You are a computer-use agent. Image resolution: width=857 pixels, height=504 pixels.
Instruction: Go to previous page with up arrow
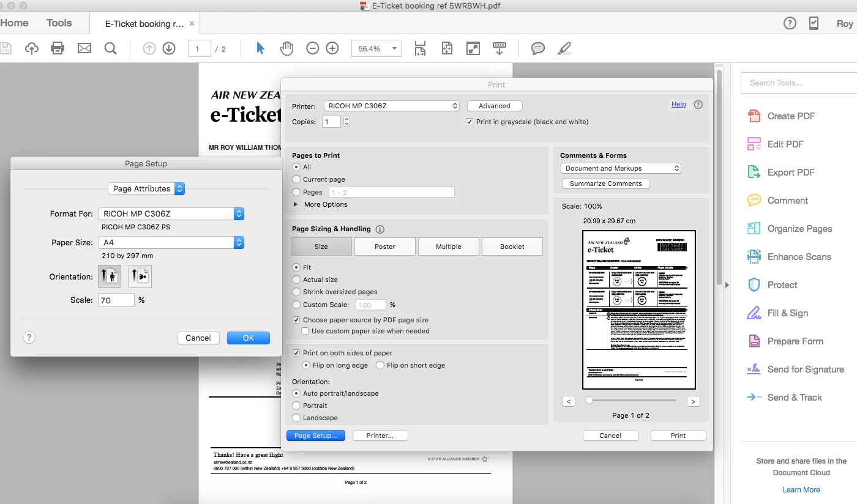coord(149,48)
